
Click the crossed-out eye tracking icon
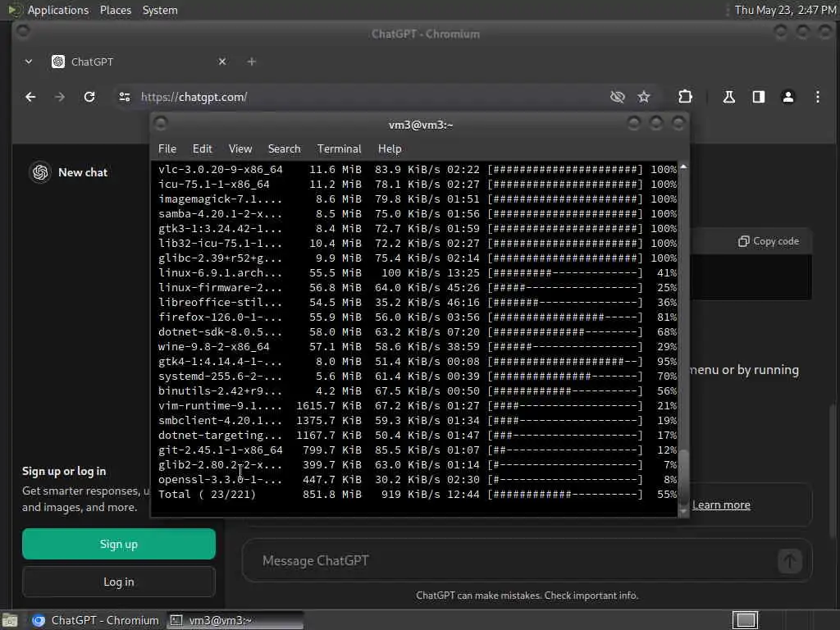point(618,97)
